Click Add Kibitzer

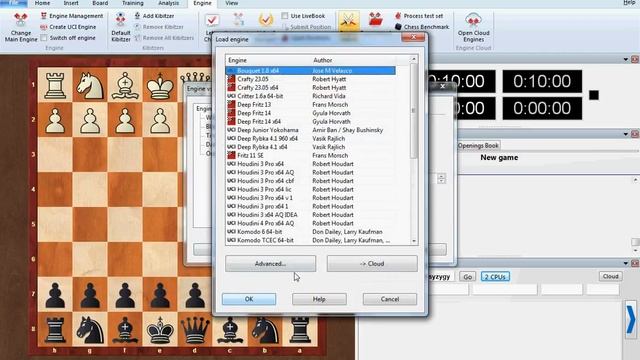coord(154,16)
